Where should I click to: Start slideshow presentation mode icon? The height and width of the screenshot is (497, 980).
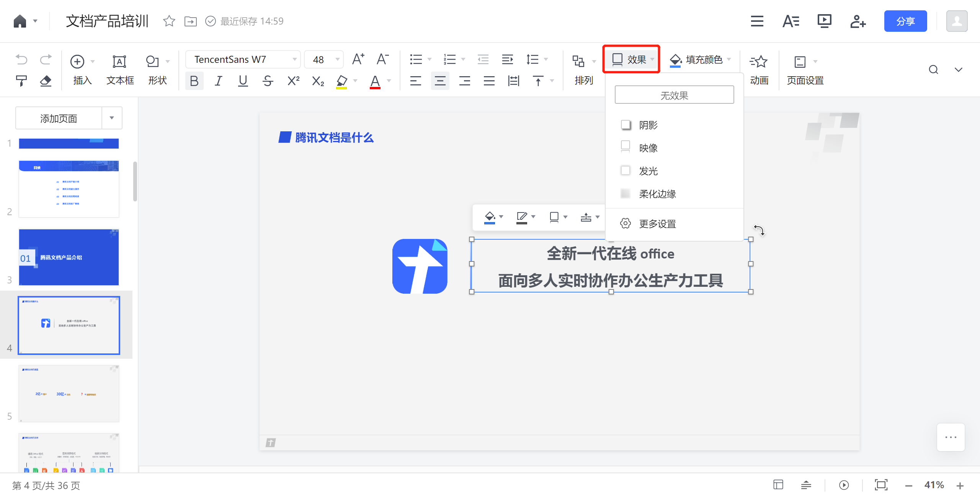click(824, 21)
